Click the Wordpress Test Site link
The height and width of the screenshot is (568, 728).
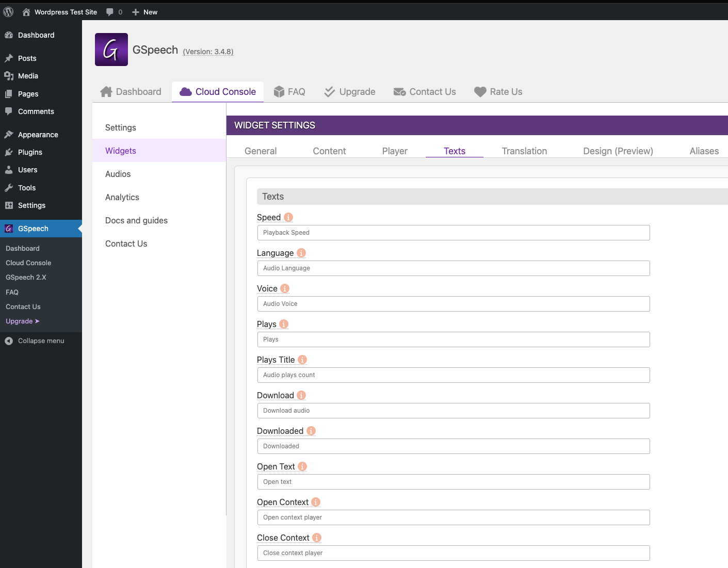(66, 12)
